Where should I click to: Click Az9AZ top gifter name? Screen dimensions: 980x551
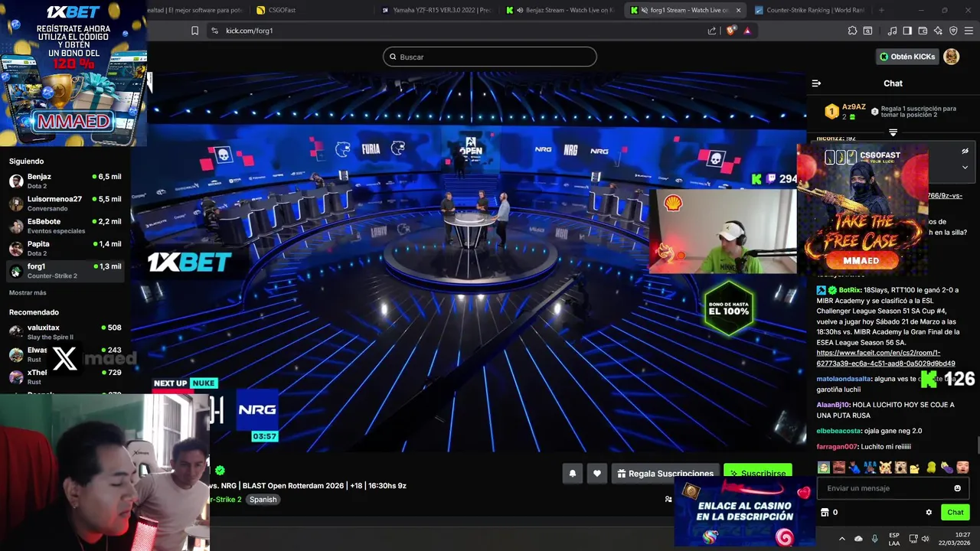[854, 107]
